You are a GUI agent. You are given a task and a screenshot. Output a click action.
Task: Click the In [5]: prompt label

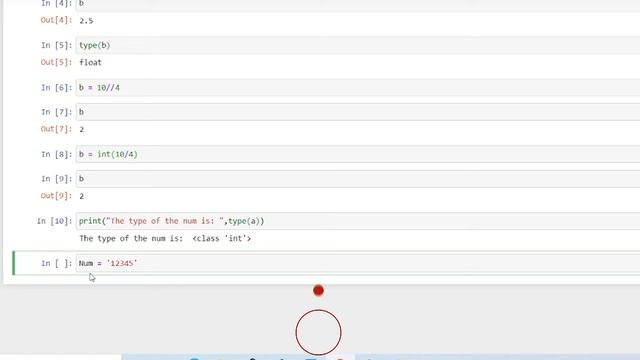coord(56,45)
